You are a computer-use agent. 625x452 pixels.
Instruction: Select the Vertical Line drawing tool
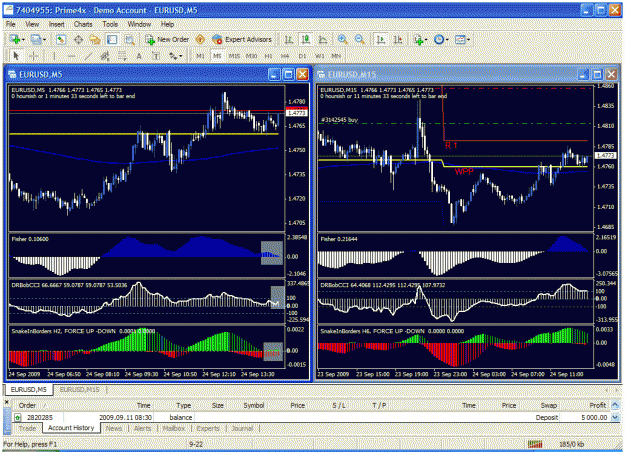click(54, 56)
